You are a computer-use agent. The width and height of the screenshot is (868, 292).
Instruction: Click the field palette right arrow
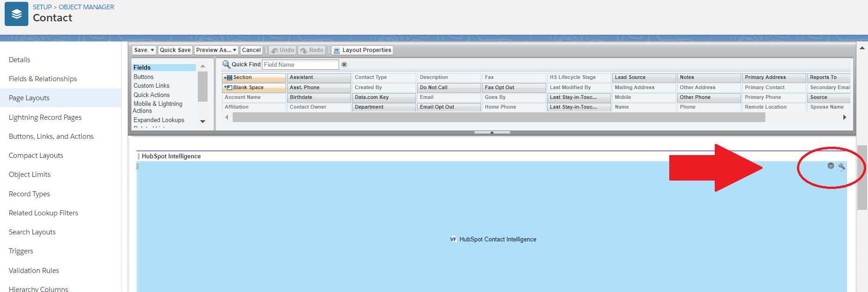(844, 117)
